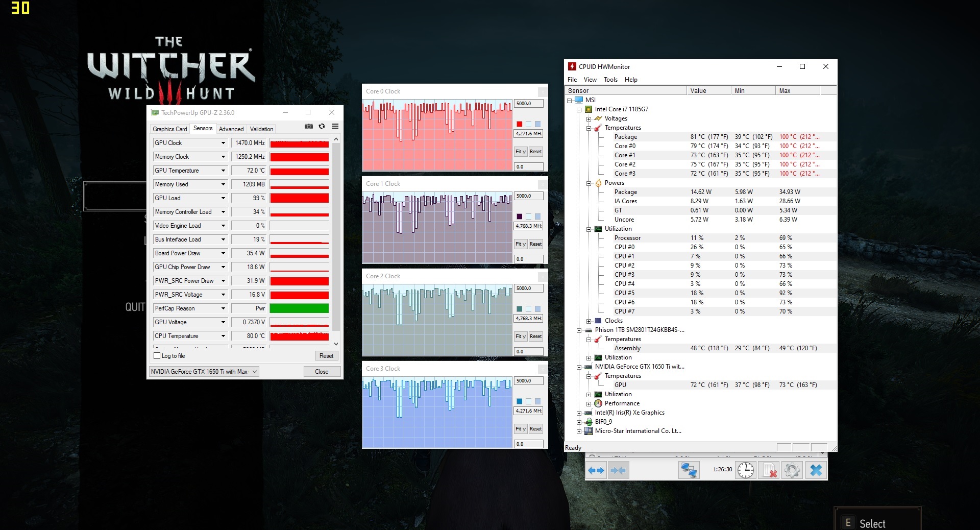
Task: Open settings via the gear icon
Action: tap(792, 470)
